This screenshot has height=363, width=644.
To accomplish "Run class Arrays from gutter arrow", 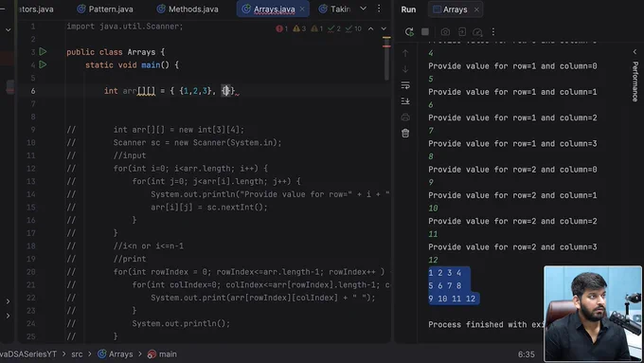I will [43, 52].
